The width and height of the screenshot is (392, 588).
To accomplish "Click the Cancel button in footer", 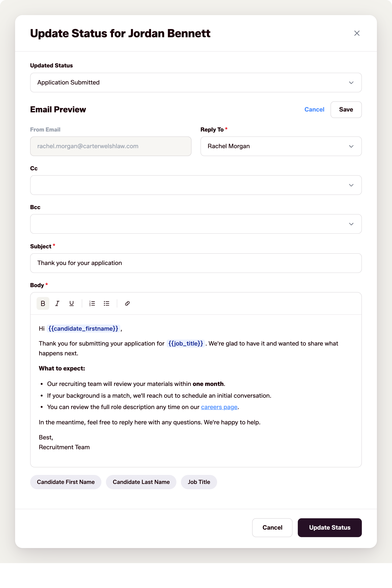I will tap(272, 527).
